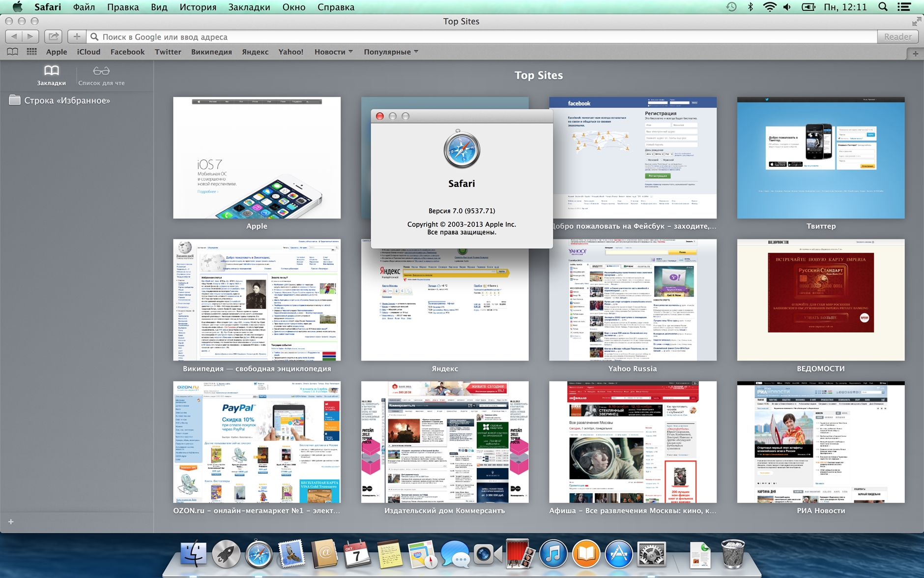Add the page with the plus toolbar button

click(x=76, y=36)
